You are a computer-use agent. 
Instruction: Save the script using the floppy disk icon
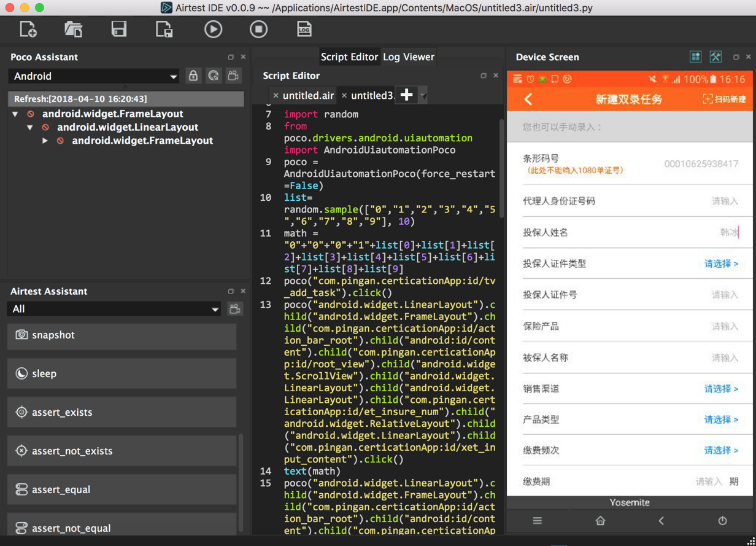119,29
